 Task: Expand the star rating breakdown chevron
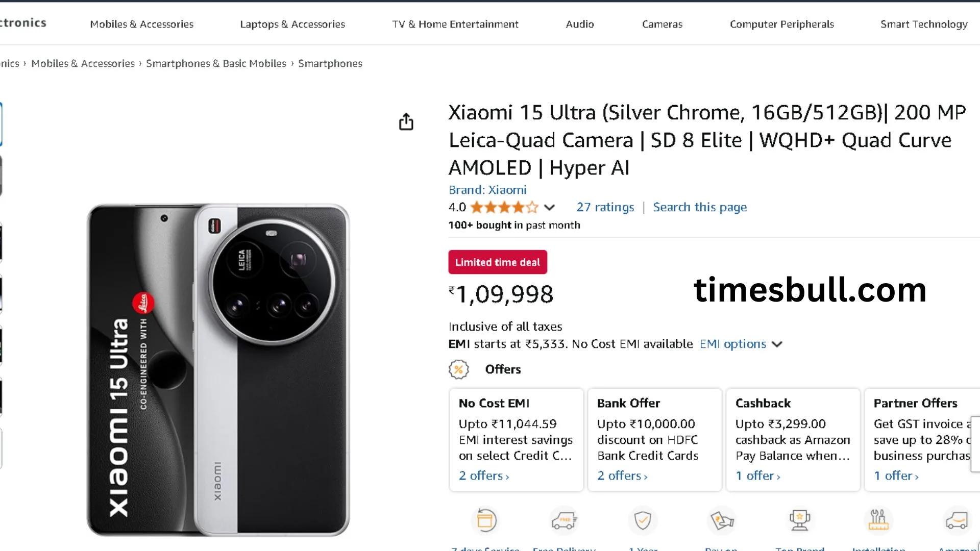tap(549, 208)
